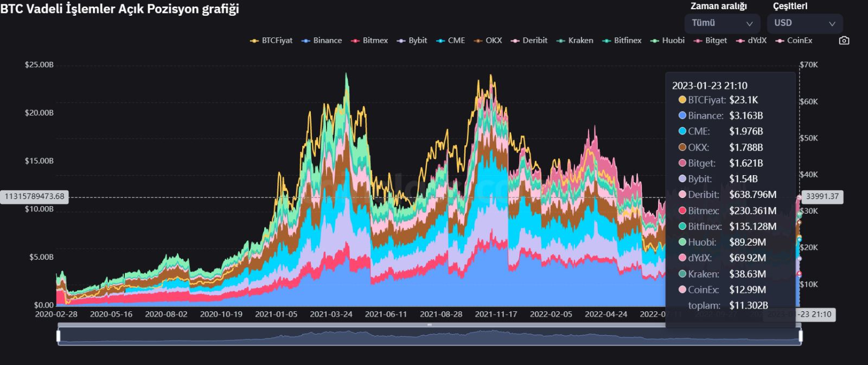Screen dimensions: 868x365
Task: Click the $60K price axis label
Action: (808, 101)
